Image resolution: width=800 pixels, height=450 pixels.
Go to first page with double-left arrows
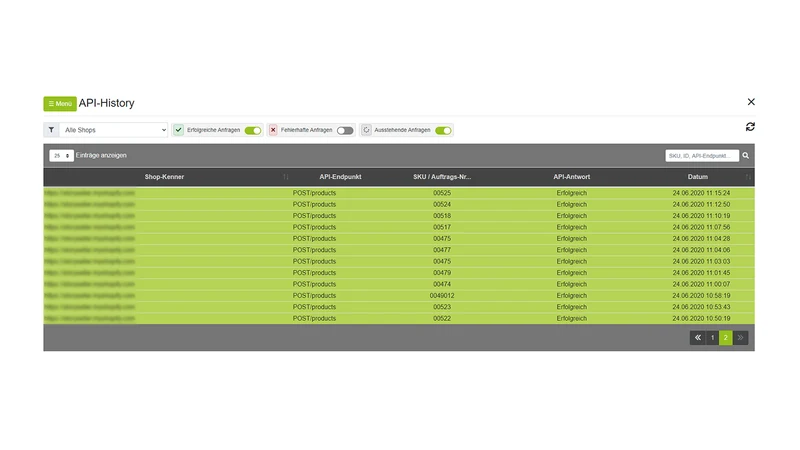pos(697,338)
